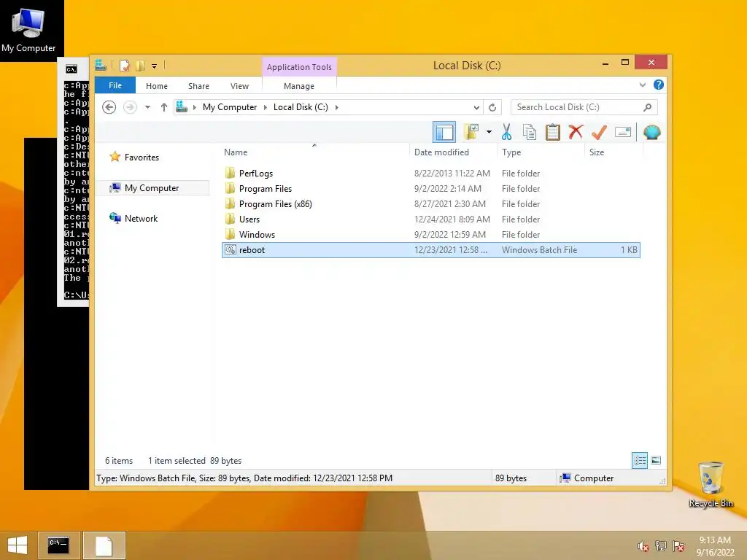Switch to the View ribbon tab
This screenshot has height=560, width=747.
(239, 86)
